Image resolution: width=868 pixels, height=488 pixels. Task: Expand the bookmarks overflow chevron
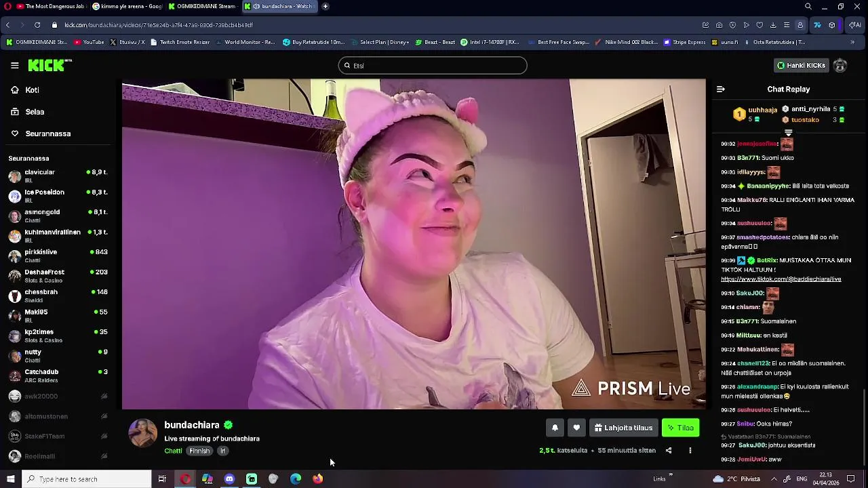click(852, 42)
